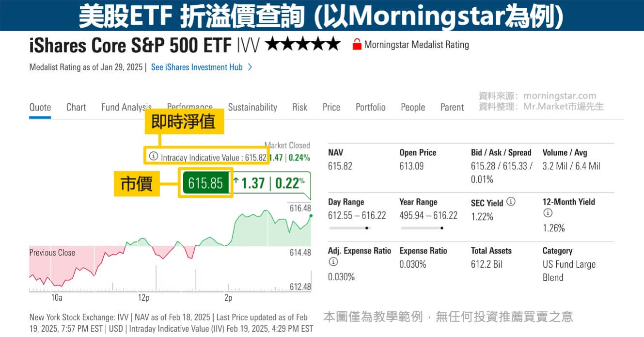Click the green endpoint dot on price chart
The image size is (644, 337).
pos(311,216)
